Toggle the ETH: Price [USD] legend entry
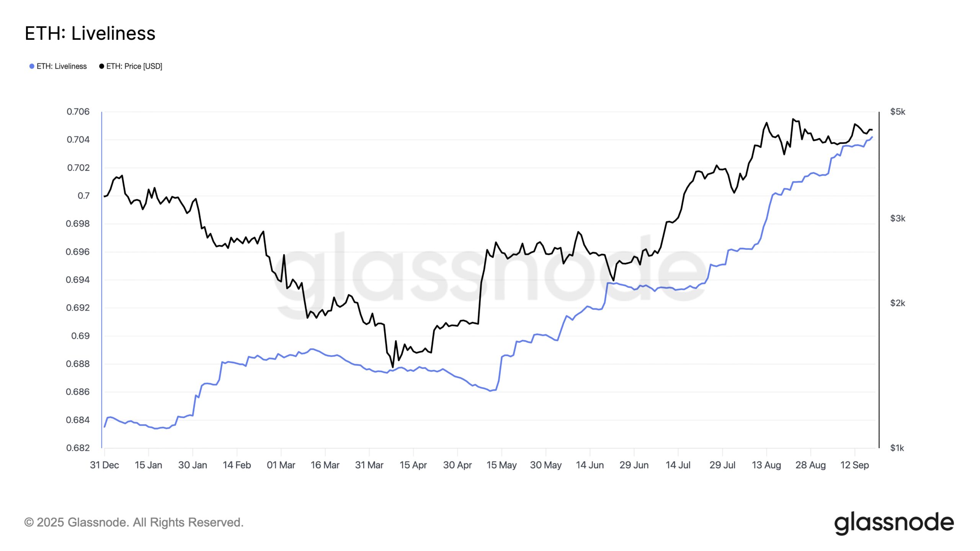The width and height of the screenshot is (980, 551). (x=131, y=66)
